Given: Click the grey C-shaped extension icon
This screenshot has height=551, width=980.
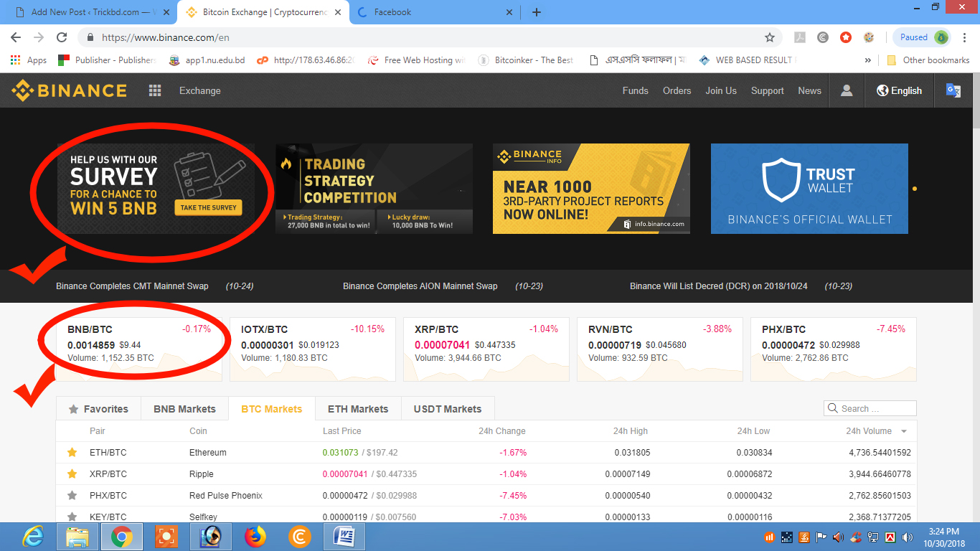Looking at the screenshot, I should pyautogui.click(x=823, y=37).
